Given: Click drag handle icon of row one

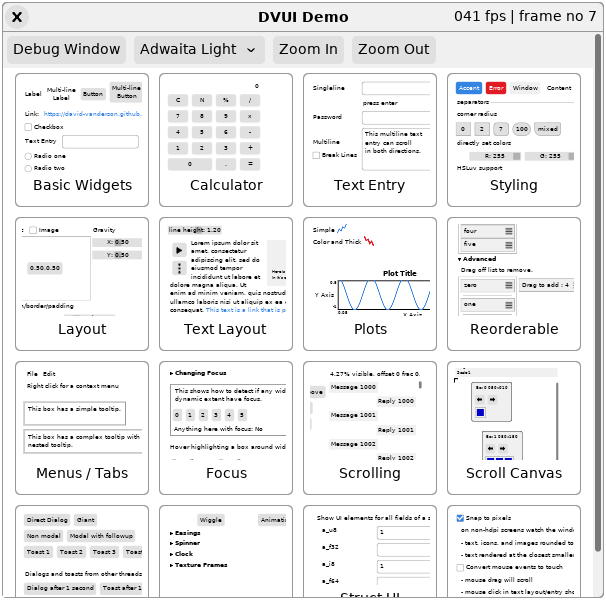Looking at the screenshot, I should coord(509,305).
